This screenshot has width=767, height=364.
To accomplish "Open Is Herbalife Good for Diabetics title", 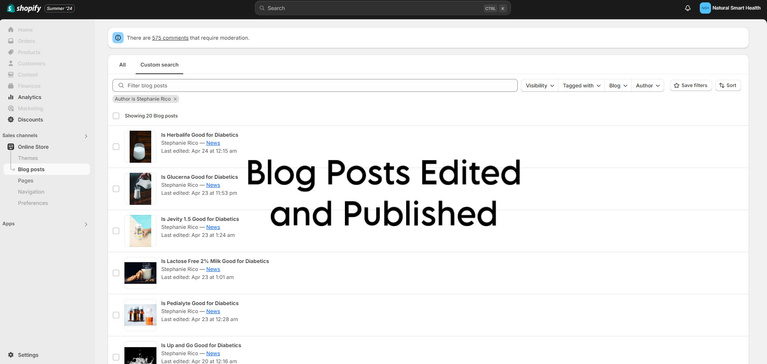I will (x=200, y=135).
